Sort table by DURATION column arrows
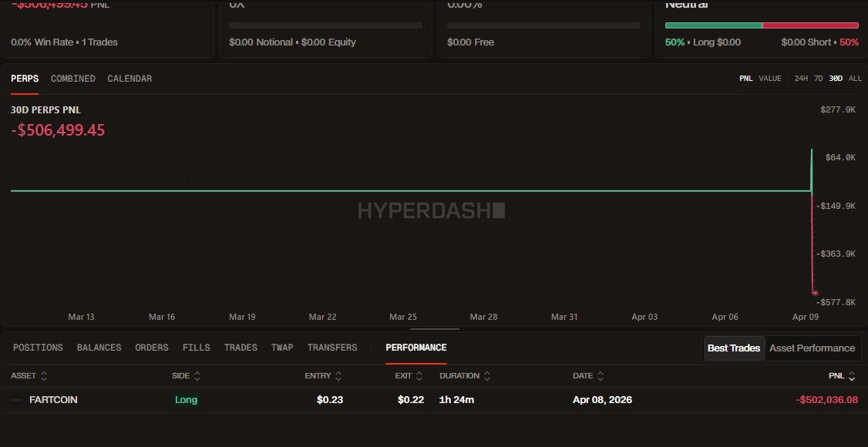The width and height of the screenshot is (868, 447). 487,375
